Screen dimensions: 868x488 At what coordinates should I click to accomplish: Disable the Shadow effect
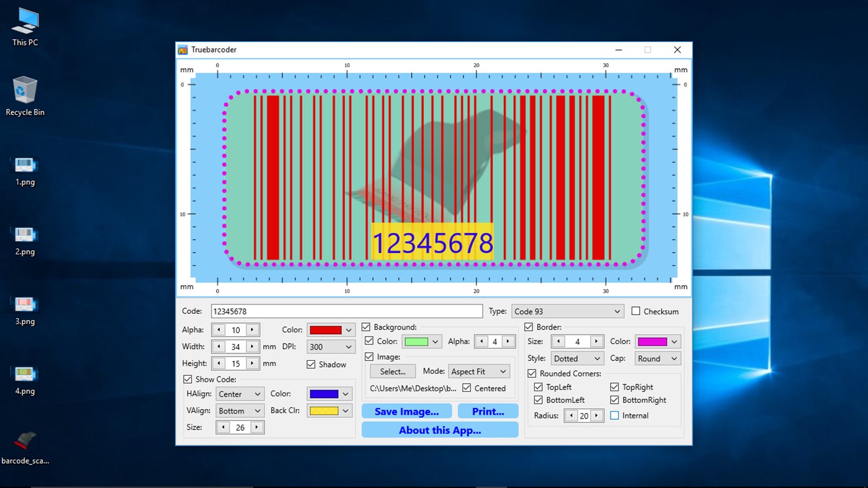point(311,365)
